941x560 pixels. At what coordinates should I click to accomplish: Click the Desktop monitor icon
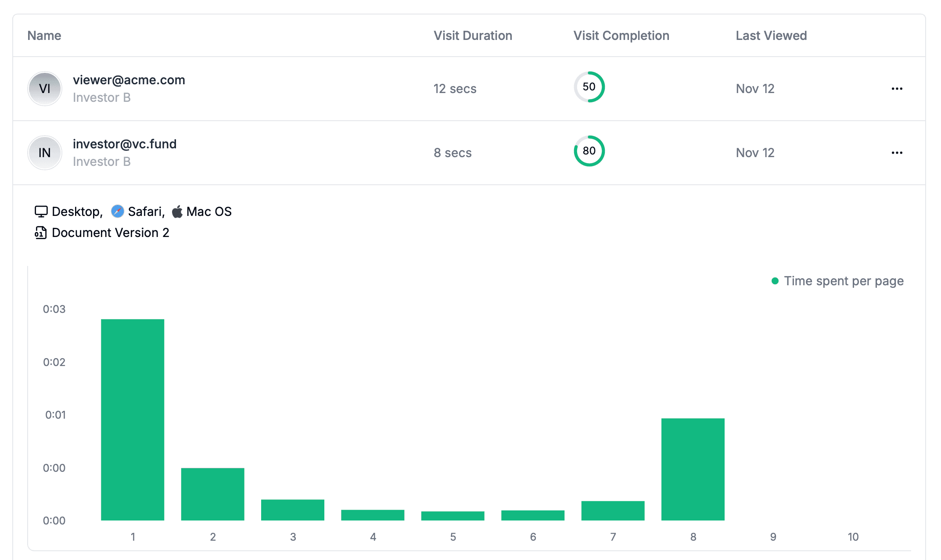click(41, 212)
